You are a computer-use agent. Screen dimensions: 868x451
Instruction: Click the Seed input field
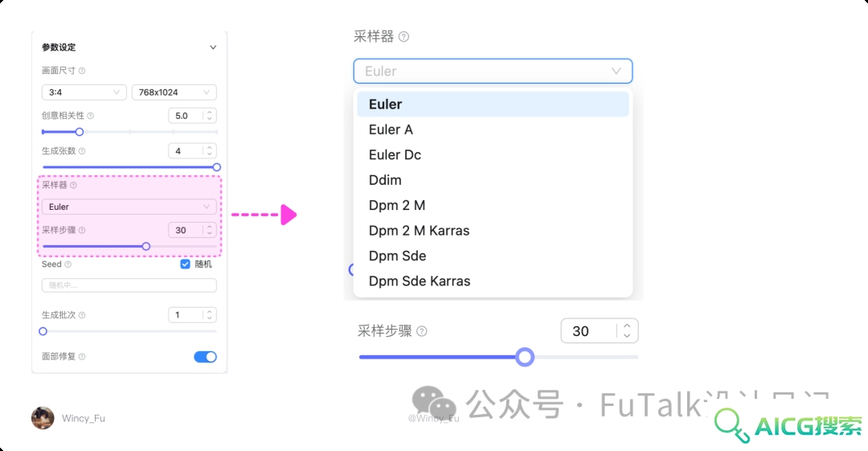pyautogui.click(x=129, y=285)
